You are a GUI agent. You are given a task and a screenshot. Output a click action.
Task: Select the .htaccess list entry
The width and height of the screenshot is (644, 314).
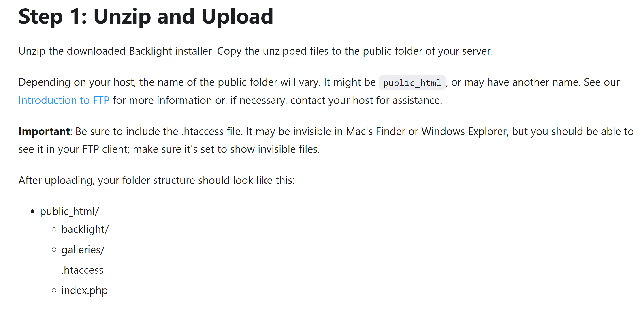pyautogui.click(x=82, y=270)
